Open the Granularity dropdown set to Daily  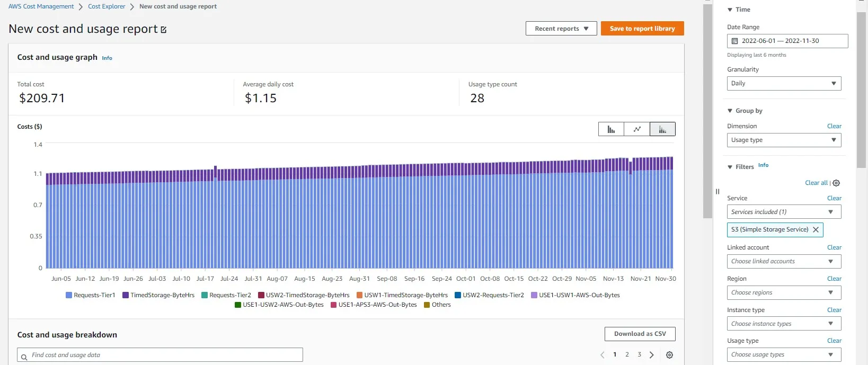coord(784,83)
